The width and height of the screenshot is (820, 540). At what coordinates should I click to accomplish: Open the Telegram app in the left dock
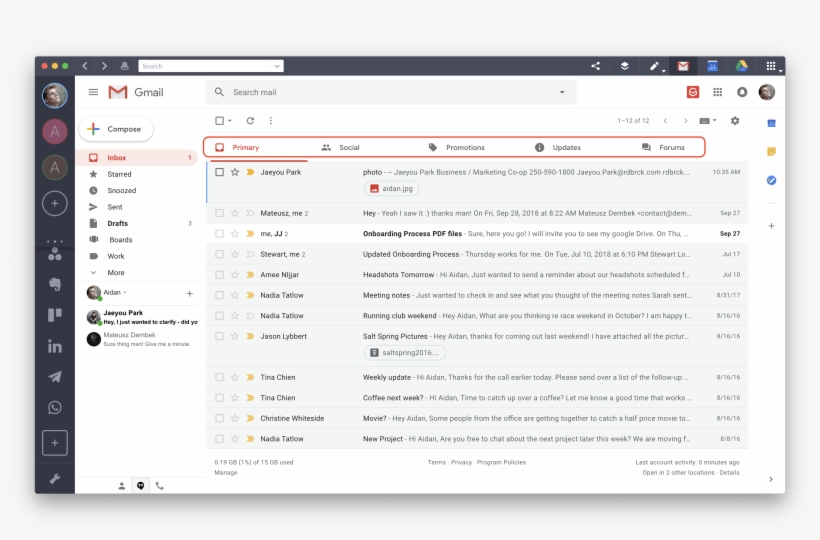[x=55, y=377]
